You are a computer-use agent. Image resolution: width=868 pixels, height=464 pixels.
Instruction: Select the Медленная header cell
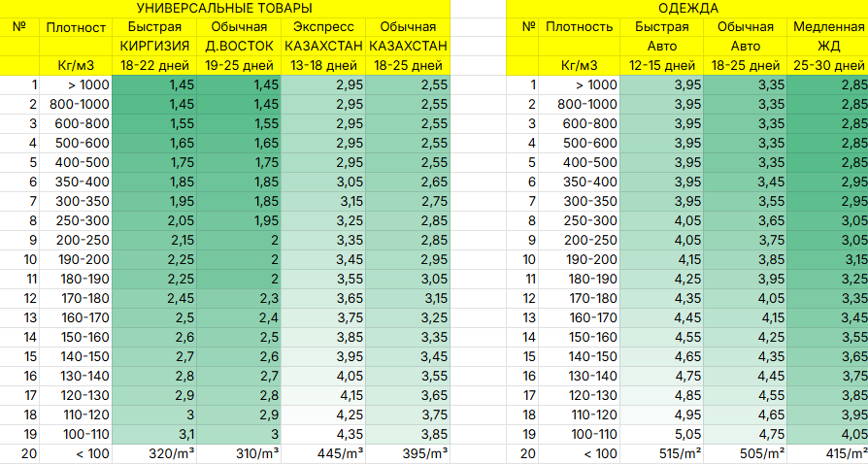point(828,26)
